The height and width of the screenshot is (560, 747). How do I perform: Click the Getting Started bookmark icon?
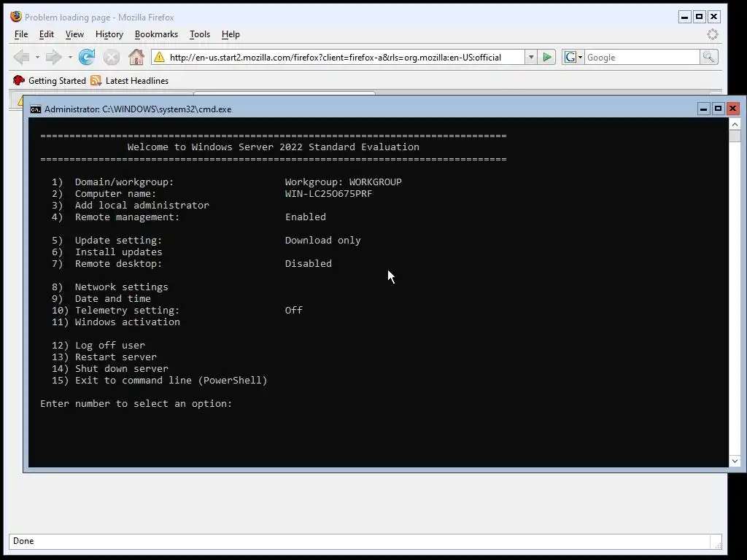pyautogui.click(x=18, y=80)
